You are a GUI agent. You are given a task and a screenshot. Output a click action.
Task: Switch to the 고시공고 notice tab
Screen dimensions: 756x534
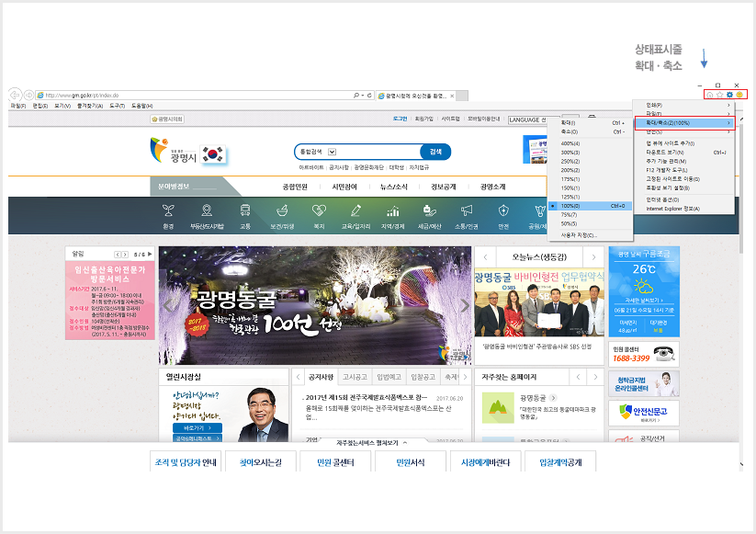tap(354, 377)
